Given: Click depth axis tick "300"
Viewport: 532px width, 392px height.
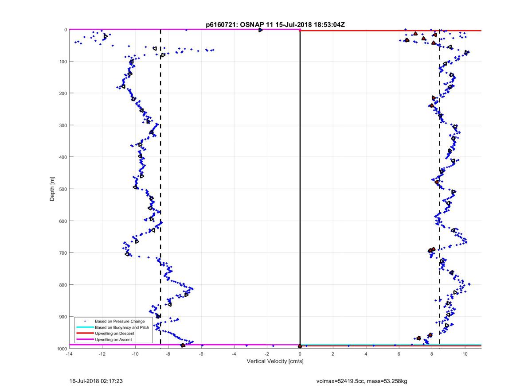Looking at the screenshot, I should (63, 125).
